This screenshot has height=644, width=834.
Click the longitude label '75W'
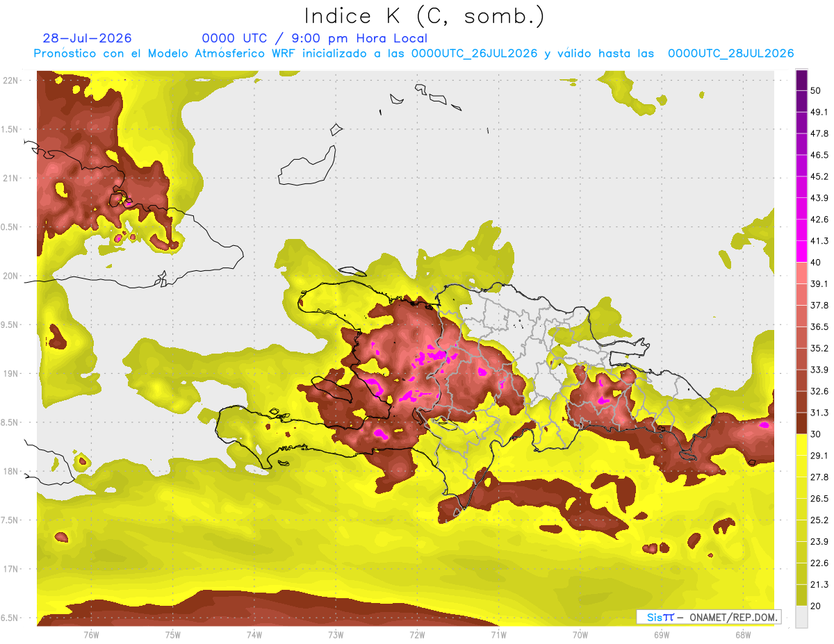point(173,634)
